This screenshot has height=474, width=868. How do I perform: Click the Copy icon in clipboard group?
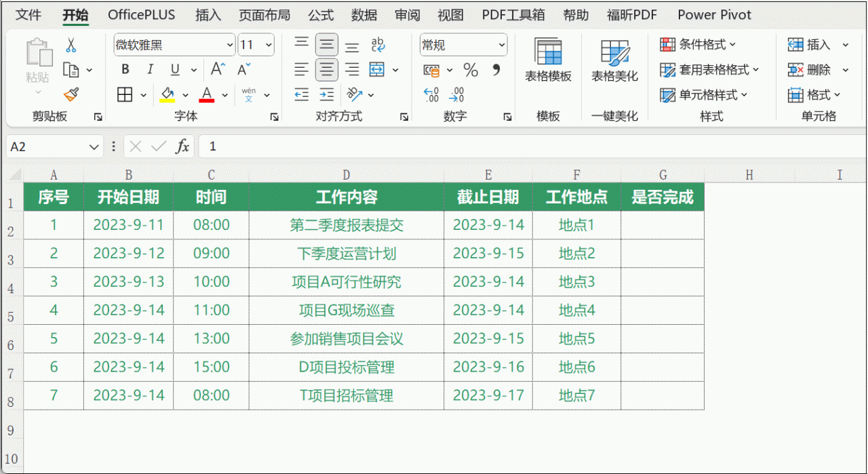coord(71,70)
